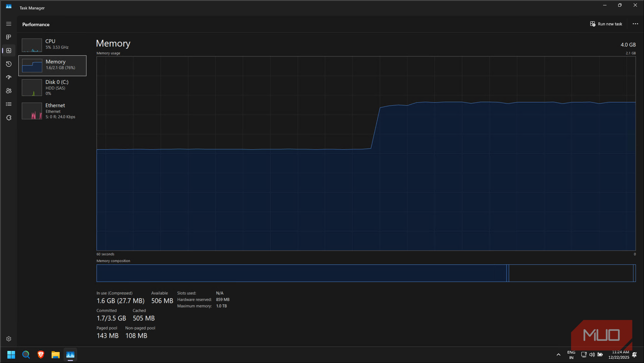Viewport: 644px width, 363px height.
Task: Select the CPU performance entry
Action: coord(52,45)
